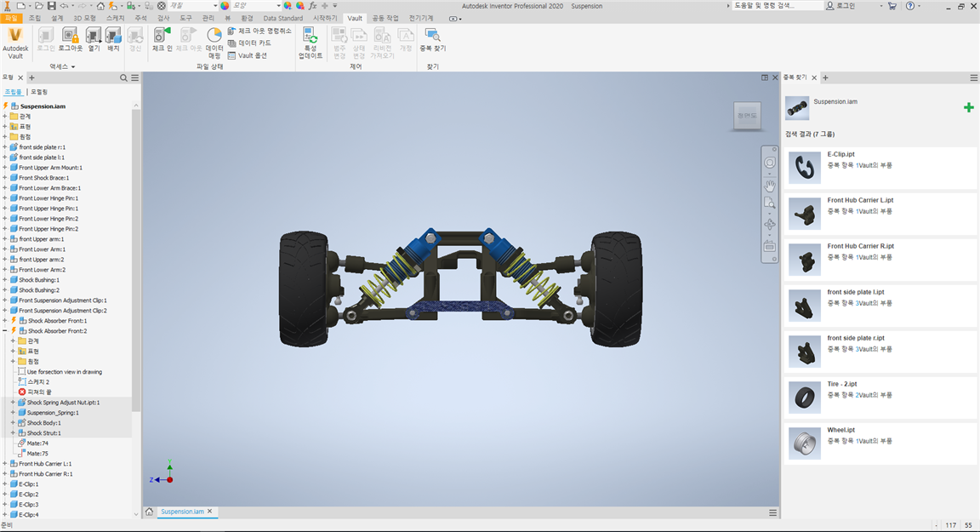
Task: Click the shopping cart icon in the title bar
Action: click(x=892, y=6)
